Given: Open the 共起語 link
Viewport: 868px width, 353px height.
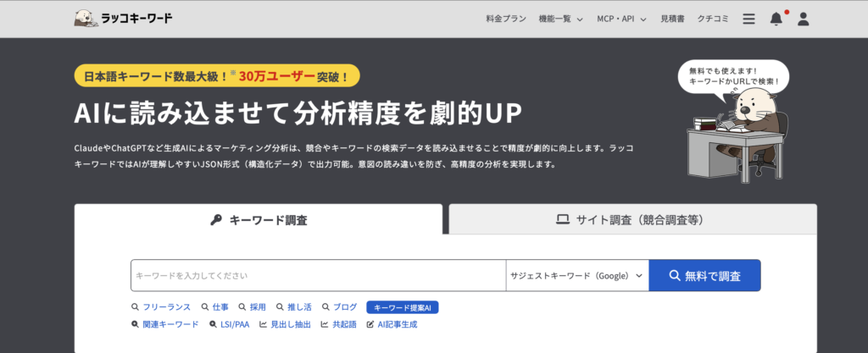Looking at the screenshot, I should (344, 324).
